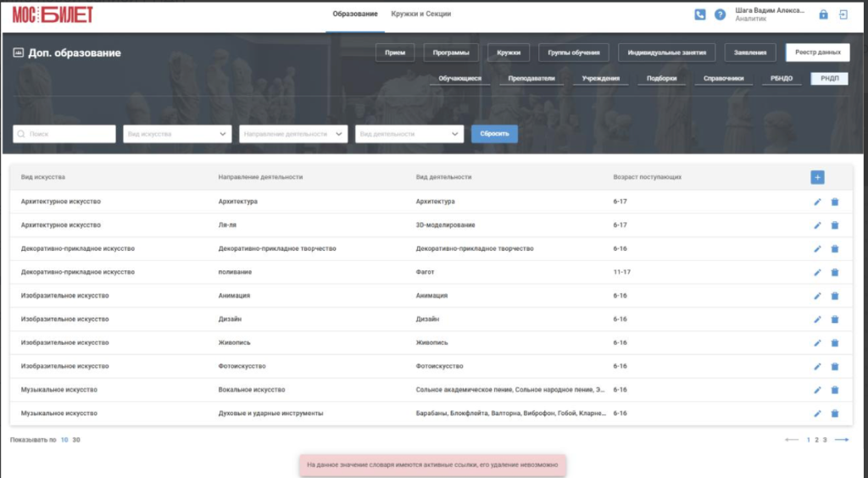Delete the Ля-ля row with trash icon
Viewport: 868px width, 478px height.
point(835,225)
